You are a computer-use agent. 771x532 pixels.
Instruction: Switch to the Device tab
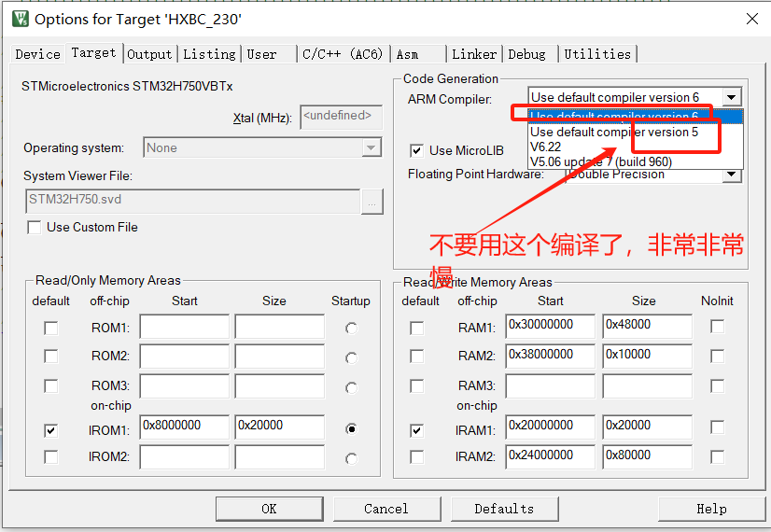38,54
